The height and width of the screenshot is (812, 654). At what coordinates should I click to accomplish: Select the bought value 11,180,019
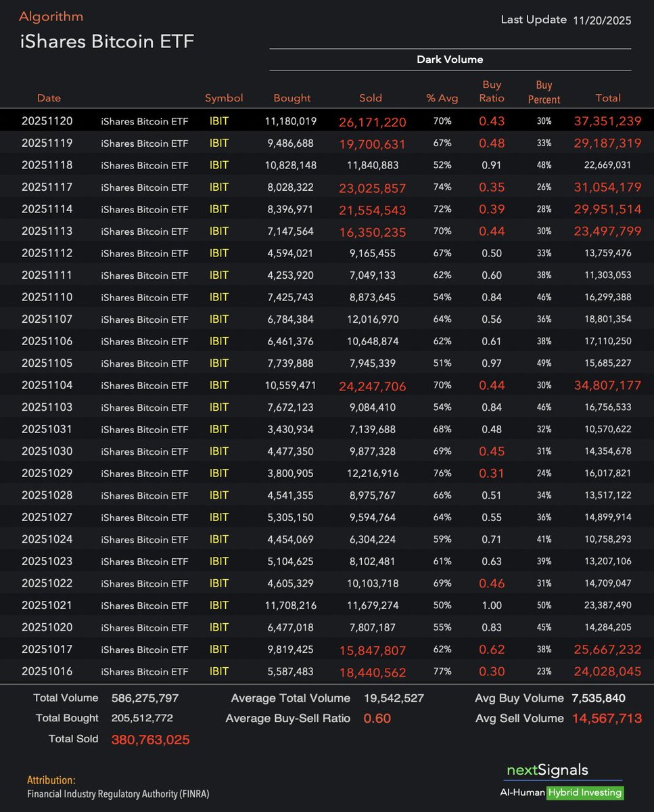[291, 121]
